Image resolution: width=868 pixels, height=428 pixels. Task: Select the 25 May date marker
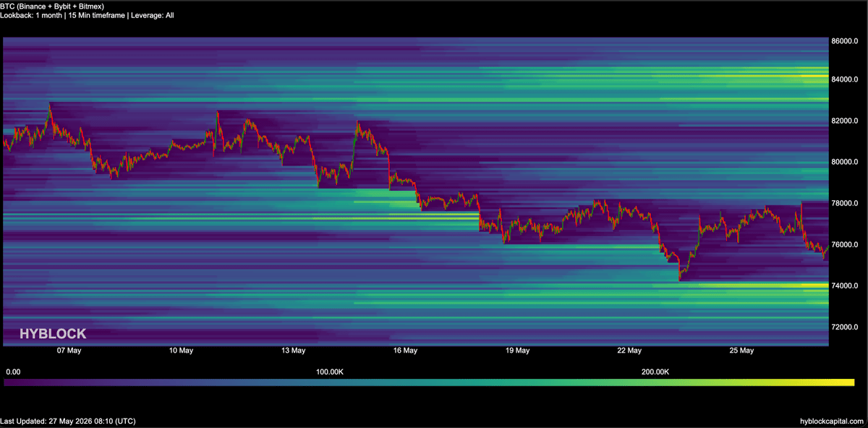pos(741,351)
